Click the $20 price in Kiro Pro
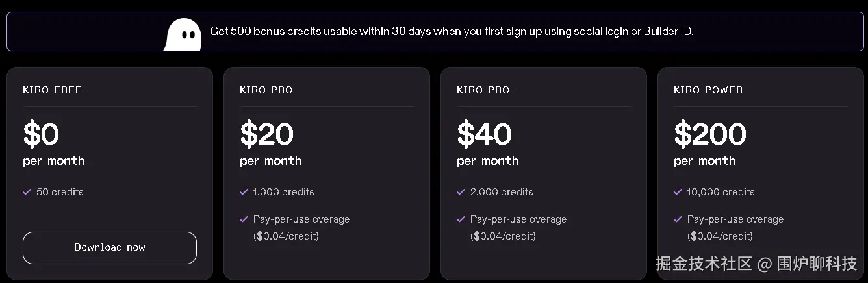Screen dimensions: 868x283 [x=267, y=134]
